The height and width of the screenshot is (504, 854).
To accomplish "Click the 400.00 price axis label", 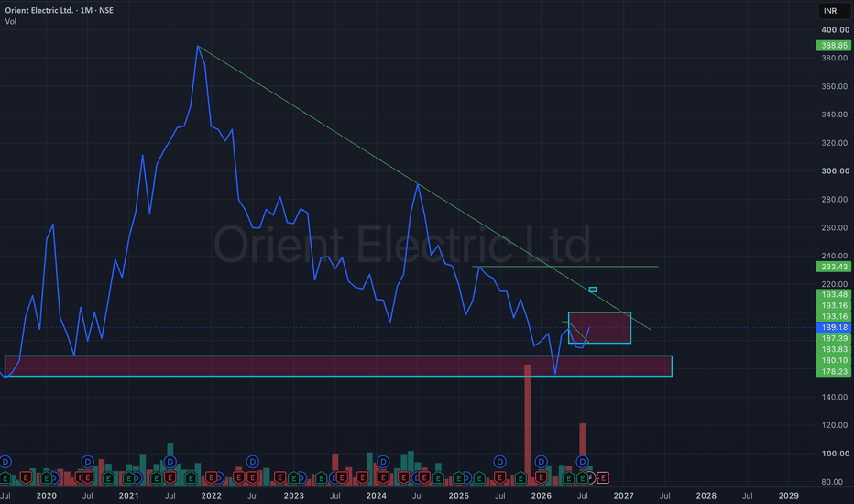I will tap(835, 30).
